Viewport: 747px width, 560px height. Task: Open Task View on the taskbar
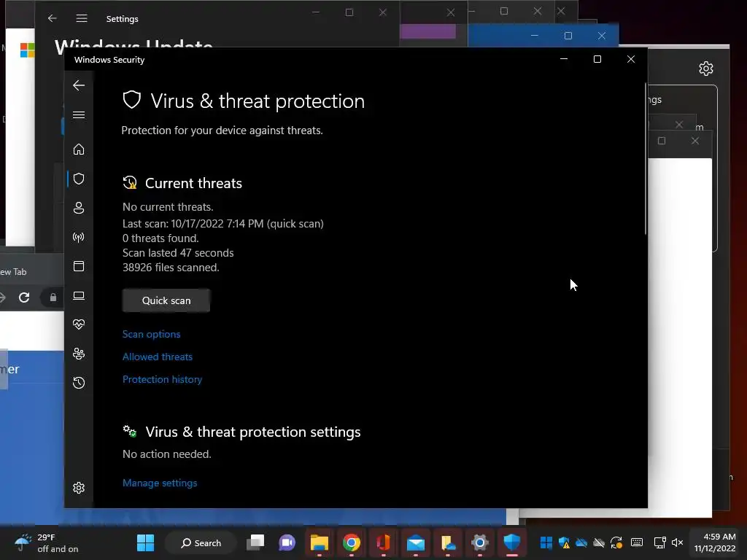(x=255, y=542)
